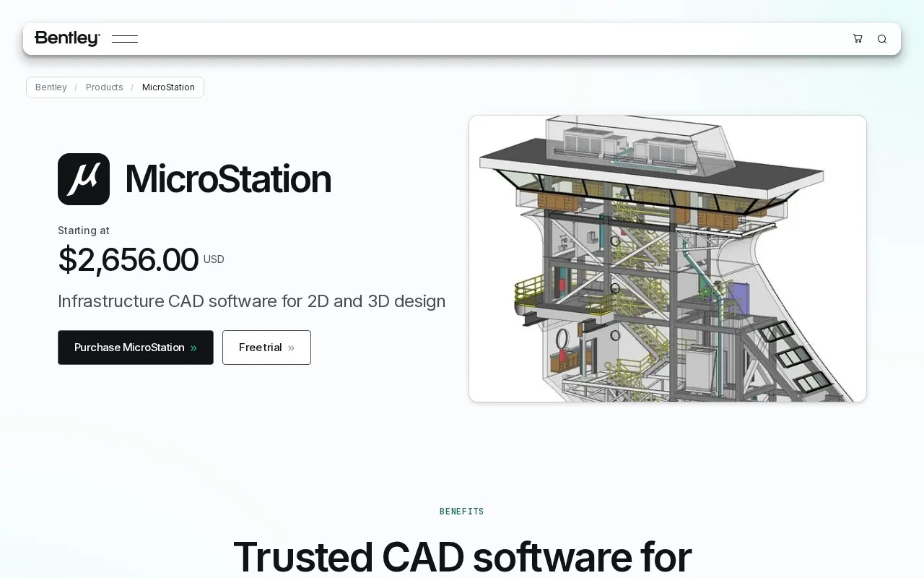Image resolution: width=924 pixels, height=578 pixels.
Task: Open the 3D building model image
Action: (x=668, y=259)
